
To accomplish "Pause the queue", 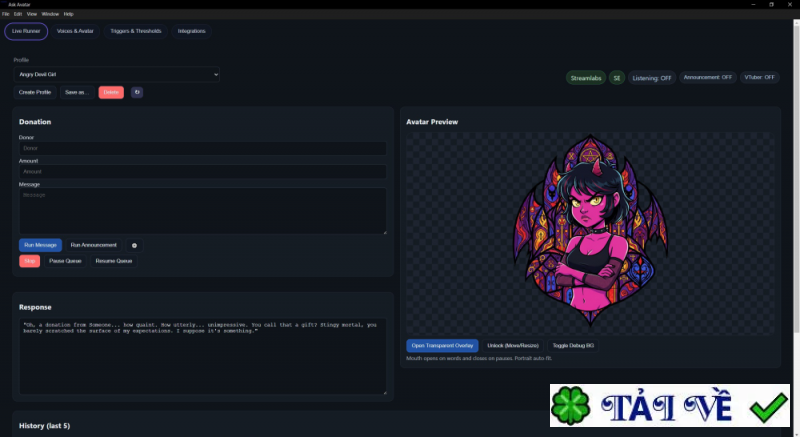I will (x=65, y=261).
